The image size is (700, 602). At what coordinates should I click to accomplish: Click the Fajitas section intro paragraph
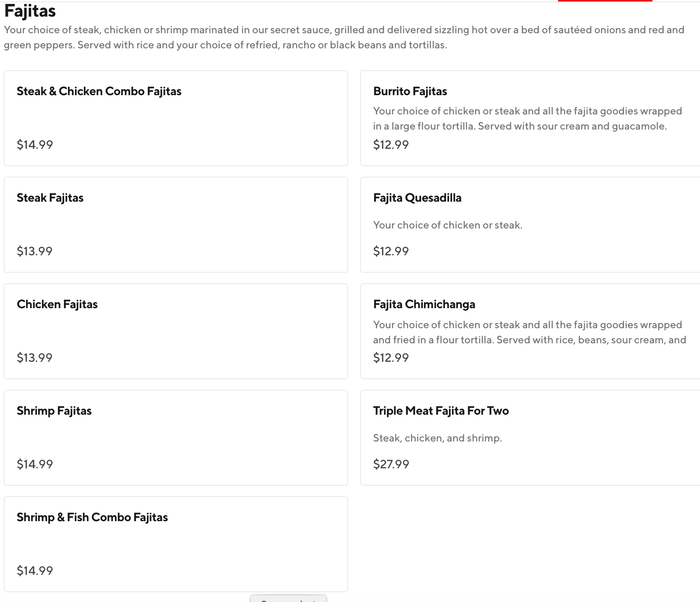344,37
